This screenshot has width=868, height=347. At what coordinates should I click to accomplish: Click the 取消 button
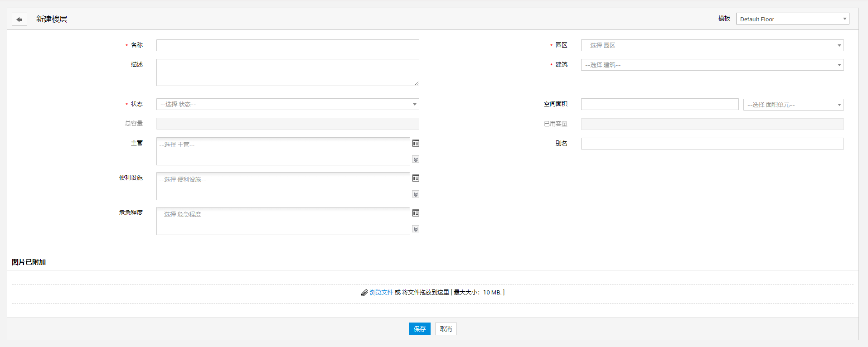point(446,329)
